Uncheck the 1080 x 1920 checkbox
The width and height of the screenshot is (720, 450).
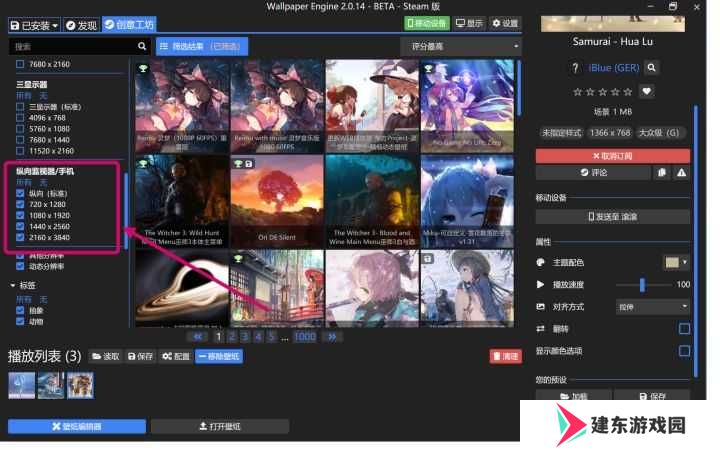(20, 215)
